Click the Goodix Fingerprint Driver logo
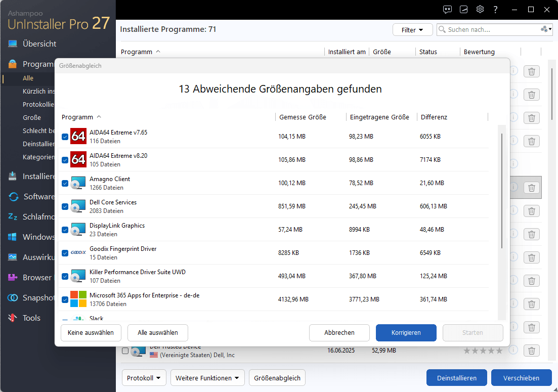 [78, 252]
